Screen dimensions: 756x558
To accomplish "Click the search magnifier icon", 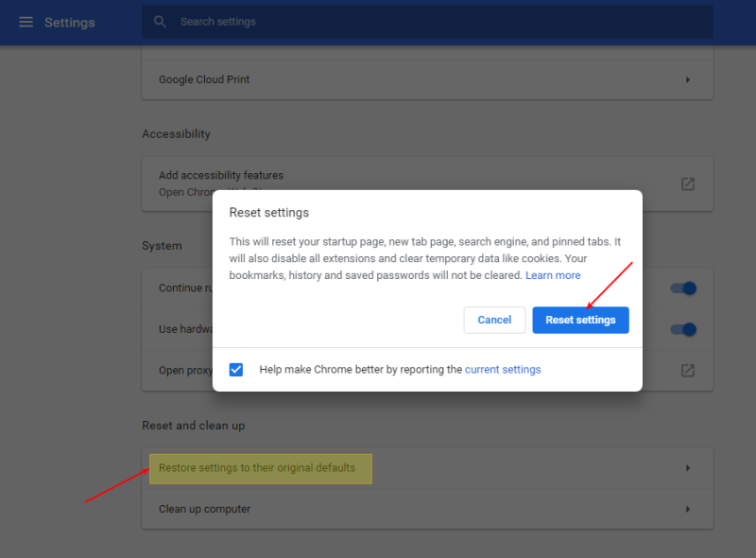I will coord(160,22).
